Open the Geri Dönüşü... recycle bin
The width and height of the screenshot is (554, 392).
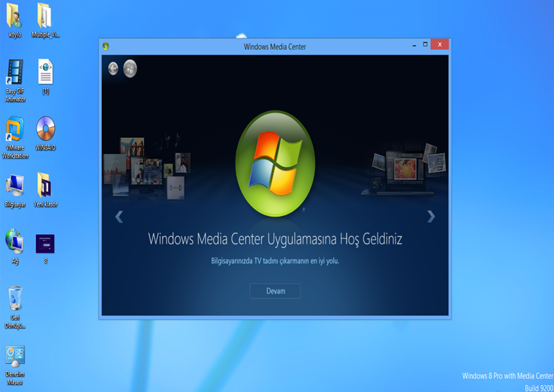pyautogui.click(x=15, y=308)
